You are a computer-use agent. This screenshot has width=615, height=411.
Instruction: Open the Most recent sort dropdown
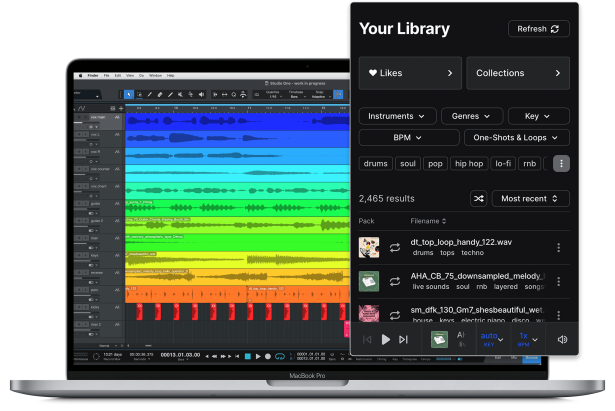(530, 198)
